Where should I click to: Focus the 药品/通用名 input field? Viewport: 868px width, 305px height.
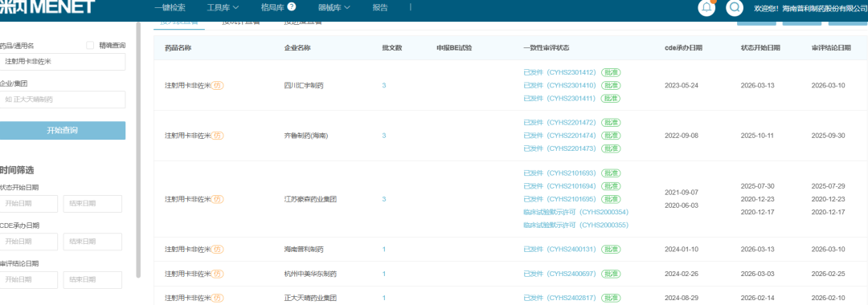[x=63, y=62]
